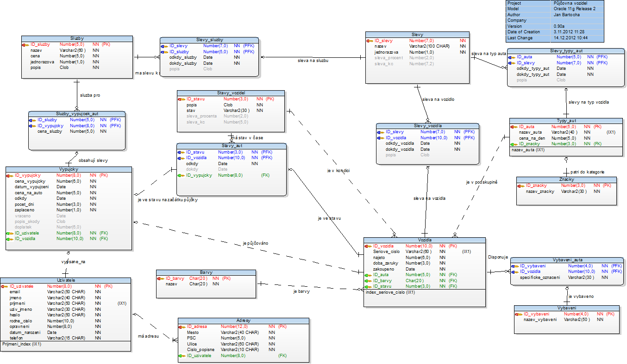Click the key icon of ID_vozidla in Vybaveni_auta
The image size is (627, 364).
pos(515,271)
